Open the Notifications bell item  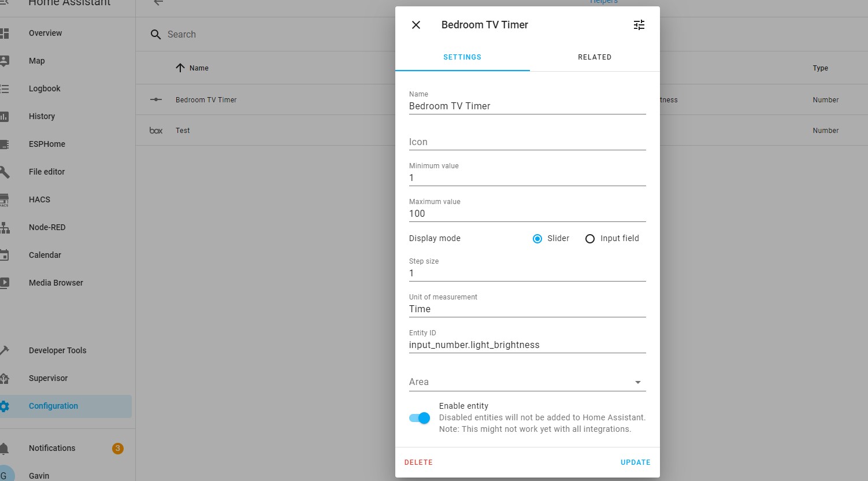[x=52, y=448]
